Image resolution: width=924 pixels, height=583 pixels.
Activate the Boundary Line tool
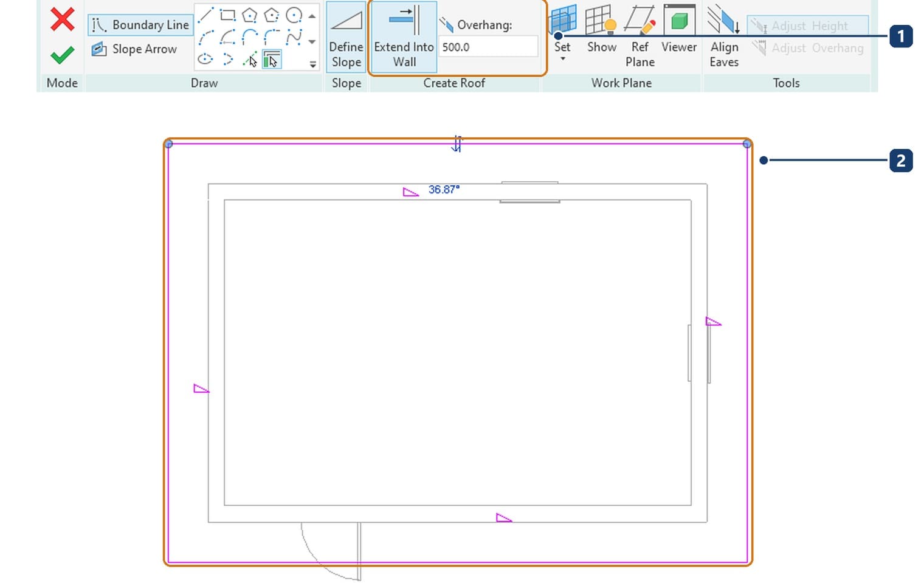(140, 25)
